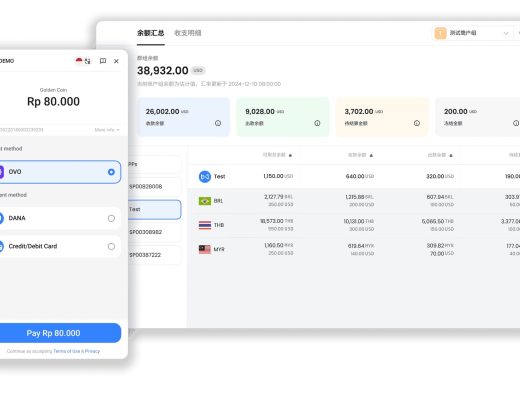Click the DEMO label in payment header
The image size is (520, 397).
(x=7, y=61)
